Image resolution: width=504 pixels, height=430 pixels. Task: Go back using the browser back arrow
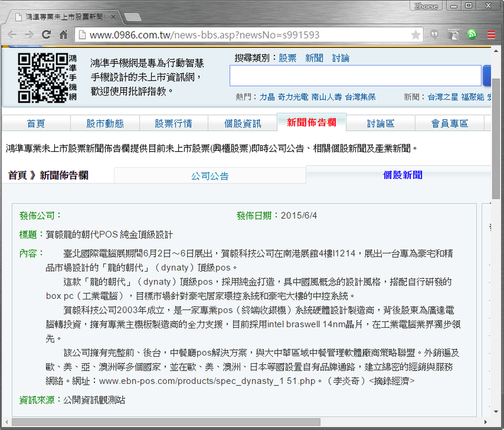tap(12, 35)
